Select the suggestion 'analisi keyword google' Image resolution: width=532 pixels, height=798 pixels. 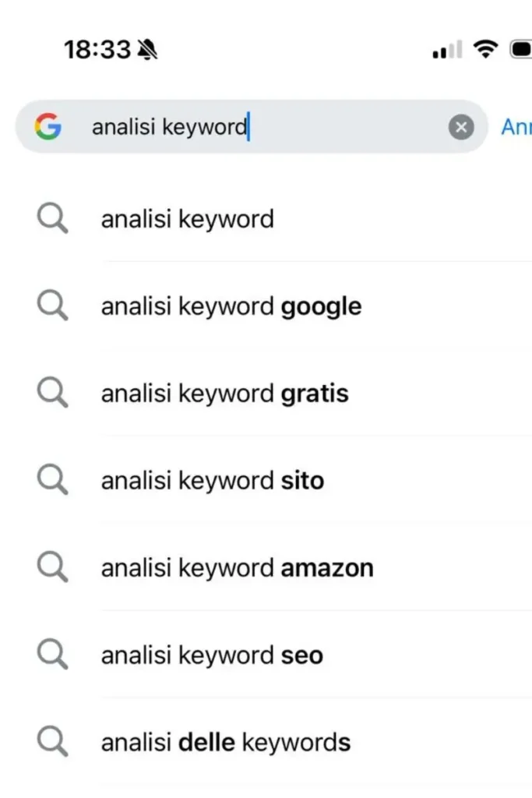tap(231, 305)
